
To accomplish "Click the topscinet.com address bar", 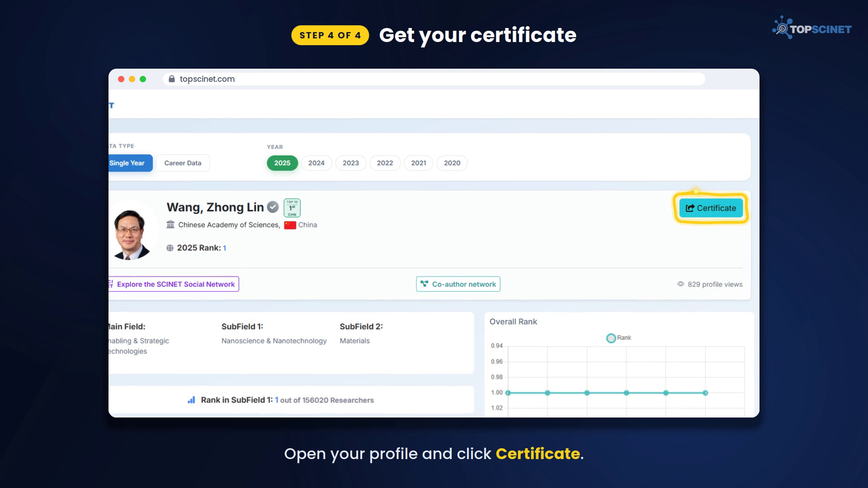I will [x=434, y=79].
